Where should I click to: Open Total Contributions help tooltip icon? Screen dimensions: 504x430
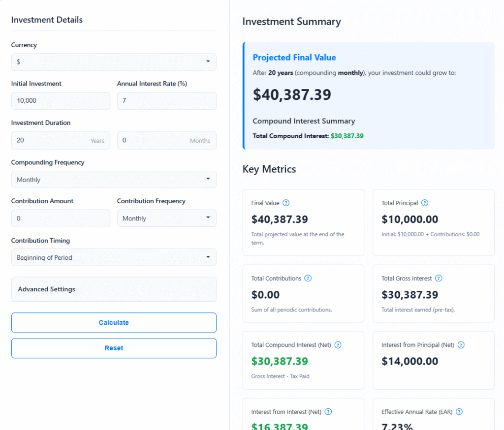[x=308, y=278]
